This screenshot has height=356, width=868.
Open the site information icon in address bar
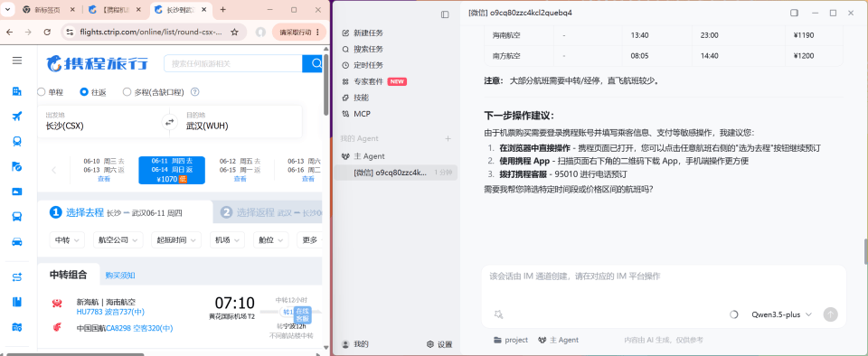(x=70, y=32)
